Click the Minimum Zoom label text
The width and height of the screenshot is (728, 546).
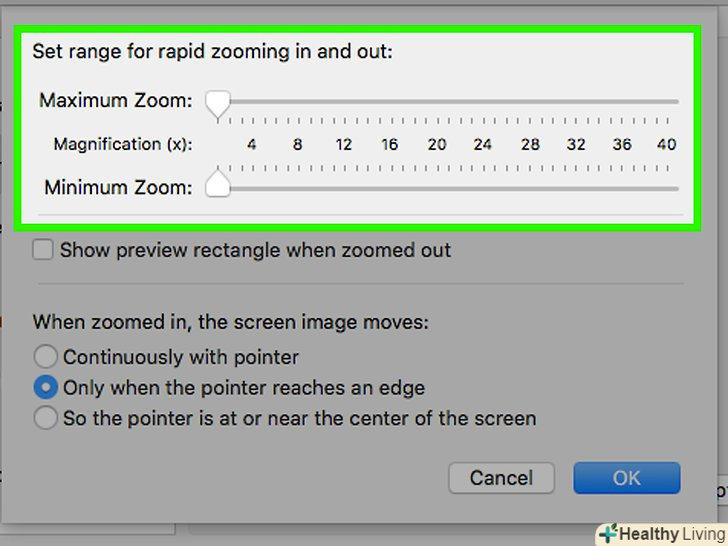(117, 187)
